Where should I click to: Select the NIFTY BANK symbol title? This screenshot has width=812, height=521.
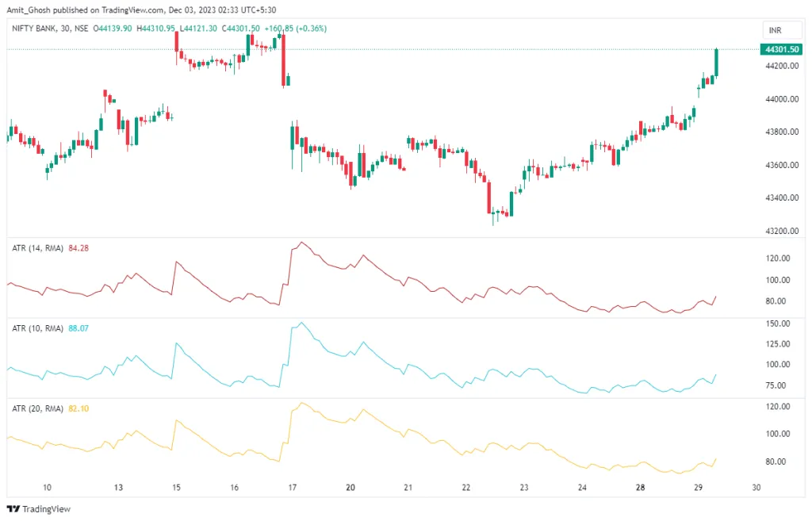(40, 29)
